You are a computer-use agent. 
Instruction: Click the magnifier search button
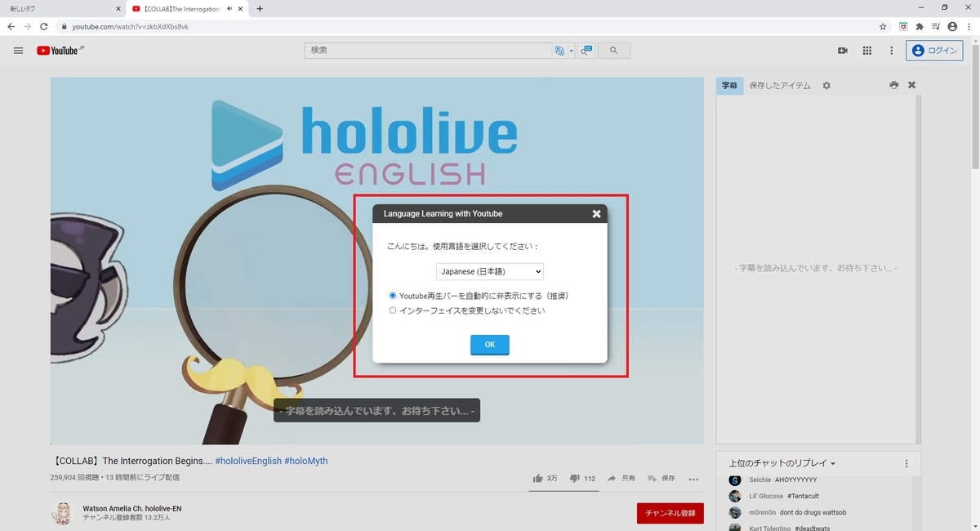[x=613, y=51]
